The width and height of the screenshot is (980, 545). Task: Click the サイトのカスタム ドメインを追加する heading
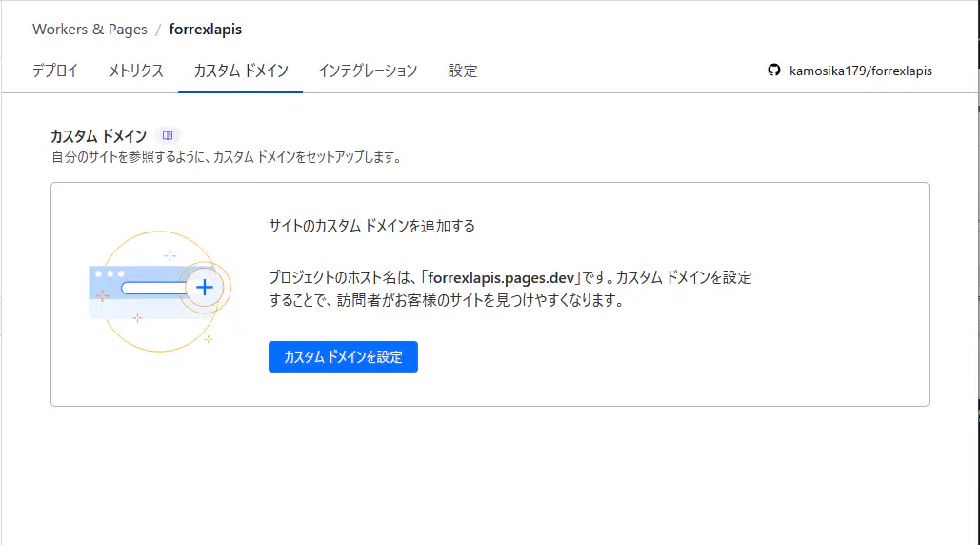[371, 226]
